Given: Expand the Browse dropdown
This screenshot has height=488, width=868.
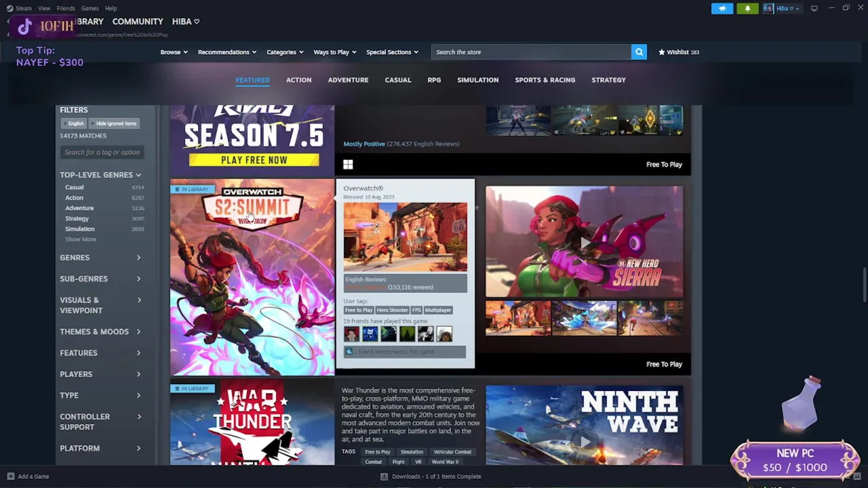Looking at the screenshot, I should tap(174, 52).
